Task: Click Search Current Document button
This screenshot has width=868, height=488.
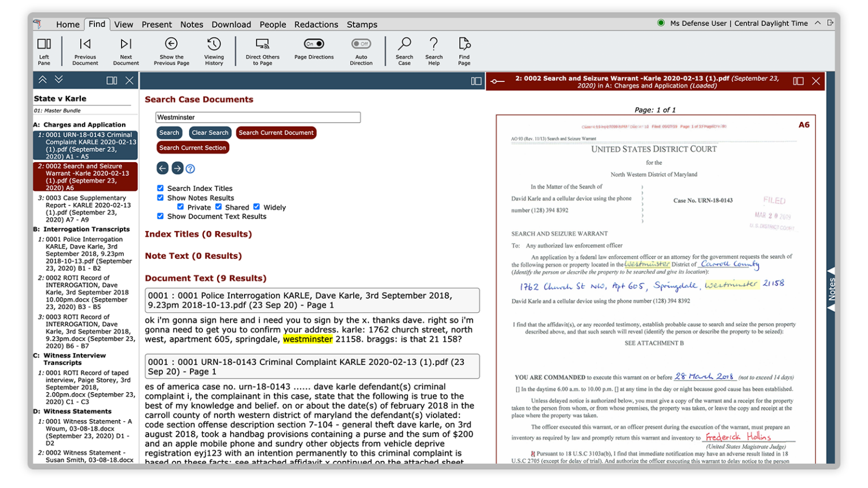Action: point(276,133)
